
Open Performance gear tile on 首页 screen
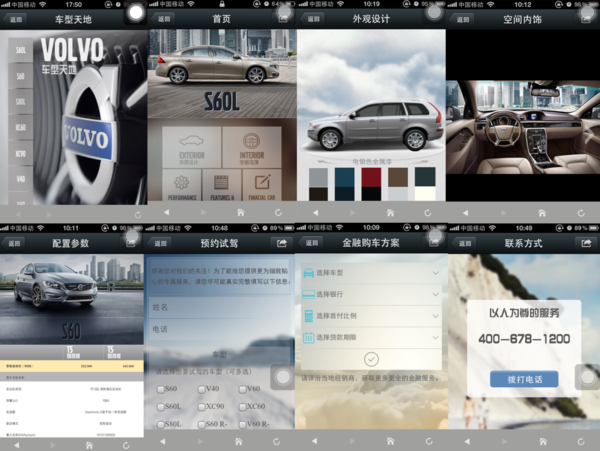(182, 185)
